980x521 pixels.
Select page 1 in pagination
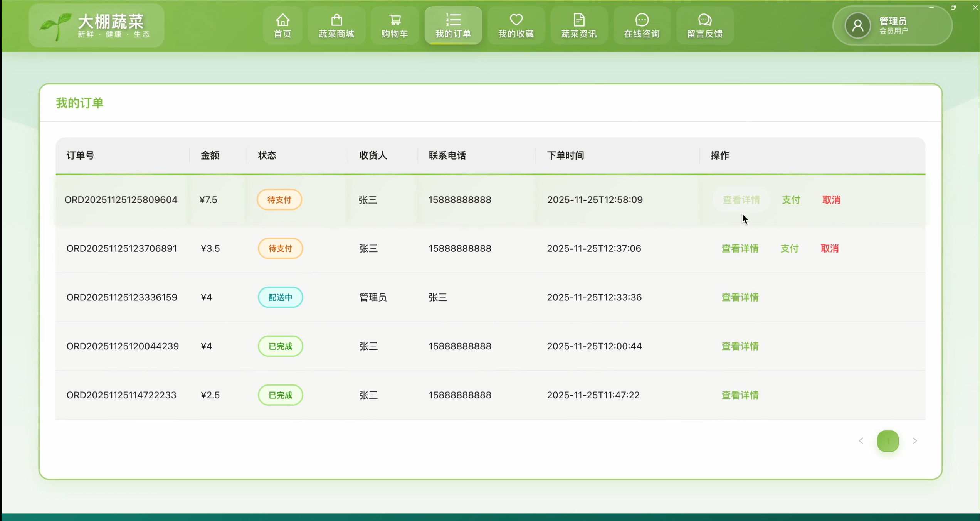point(888,441)
